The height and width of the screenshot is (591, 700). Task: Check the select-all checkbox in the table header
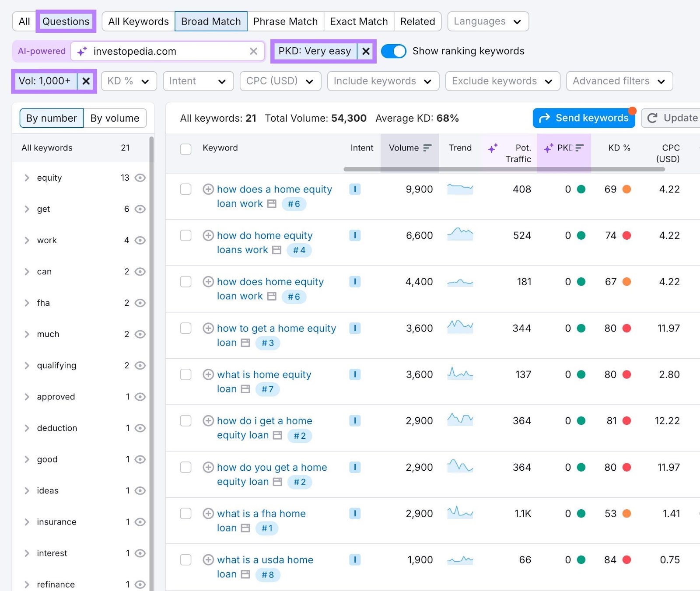tap(185, 149)
